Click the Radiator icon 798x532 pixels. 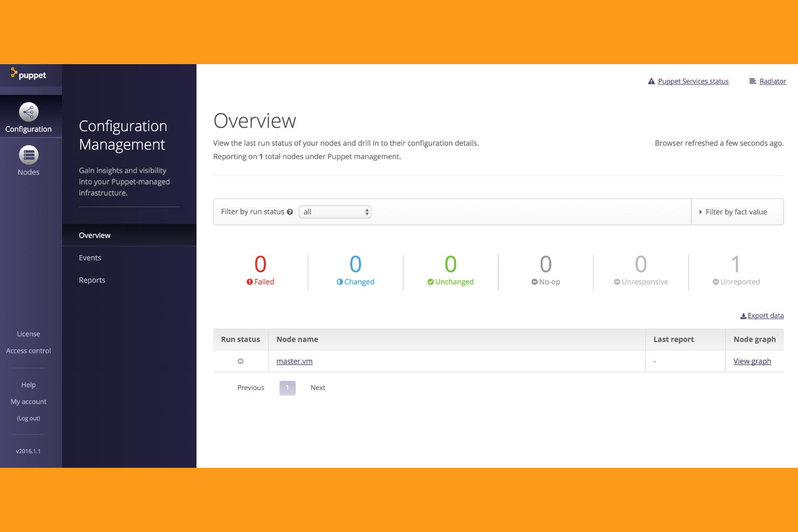click(x=753, y=81)
